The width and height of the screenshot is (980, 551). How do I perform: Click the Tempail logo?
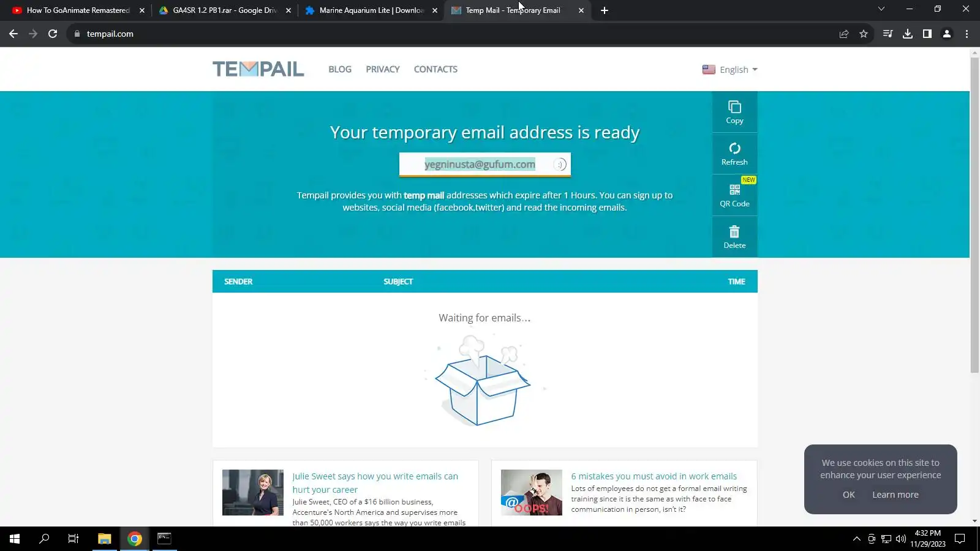tap(258, 69)
